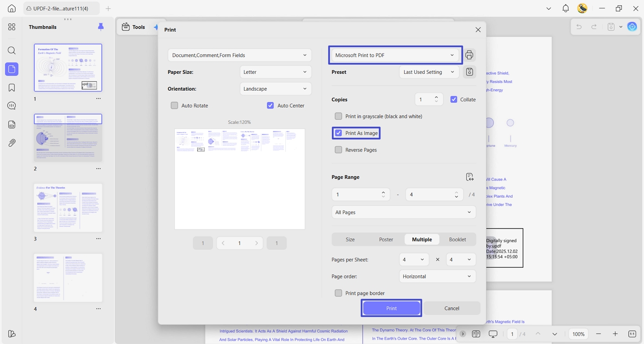Select page 4 thumbnail
The height and width of the screenshot is (344, 644).
pyautogui.click(x=68, y=278)
